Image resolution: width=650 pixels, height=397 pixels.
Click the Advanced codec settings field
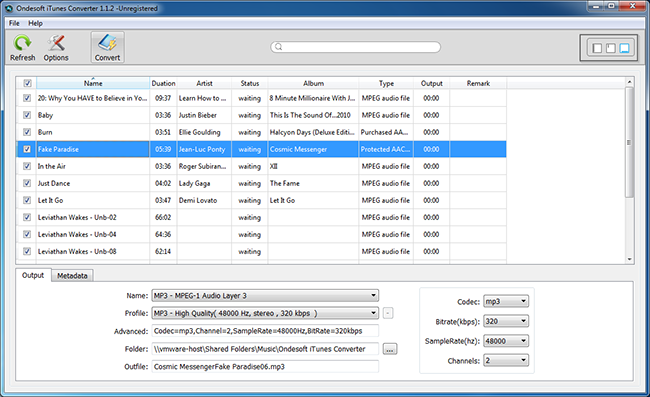[x=265, y=331]
